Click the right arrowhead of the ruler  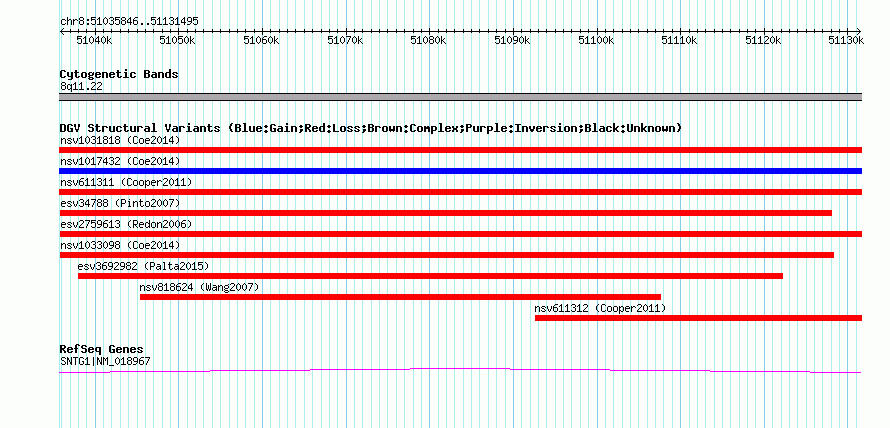click(x=858, y=31)
